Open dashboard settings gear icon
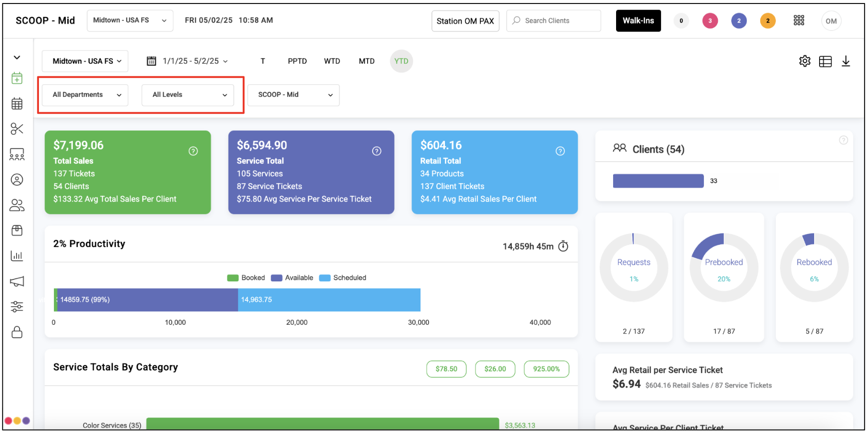Viewport: 868px width, 435px height. (805, 61)
